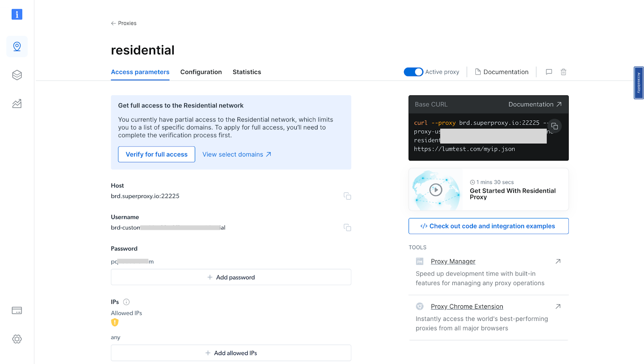Click the Chrome extension icon
Screen dimensions: 644x364
pyautogui.click(x=419, y=306)
